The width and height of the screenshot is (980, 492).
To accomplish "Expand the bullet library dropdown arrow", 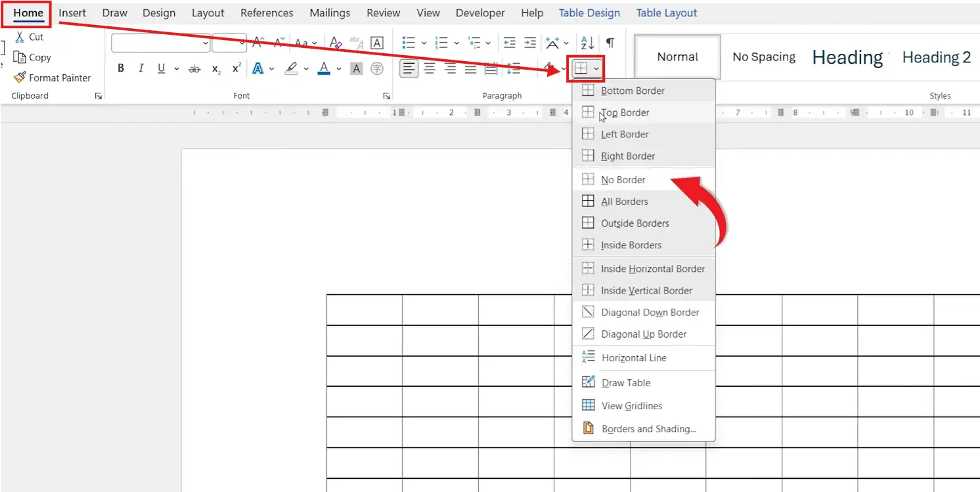I will tap(424, 43).
